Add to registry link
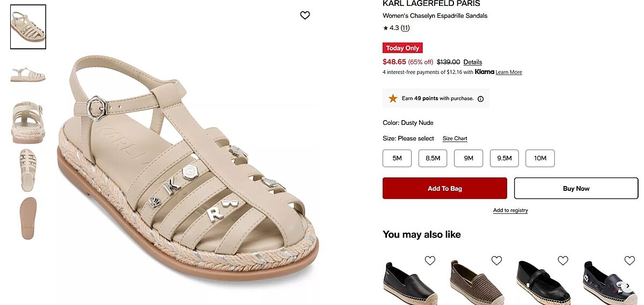Screen dimensions: 644x305 point(510,211)
